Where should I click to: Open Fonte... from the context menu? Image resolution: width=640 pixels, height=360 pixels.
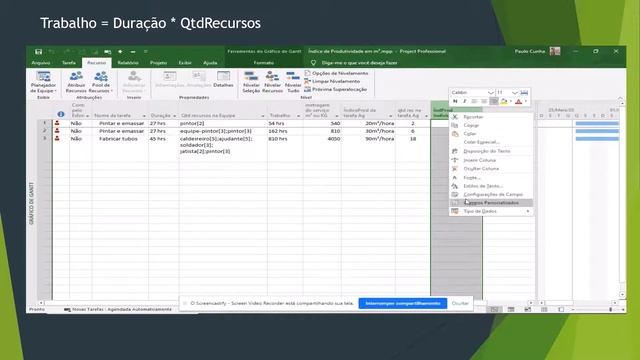tap(491, 178)
